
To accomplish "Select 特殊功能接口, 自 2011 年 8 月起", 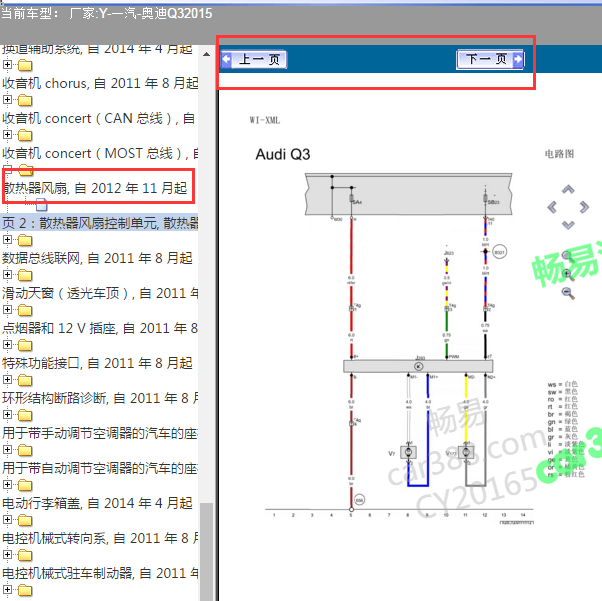I will pyautogui.click(x=97, y=363).
